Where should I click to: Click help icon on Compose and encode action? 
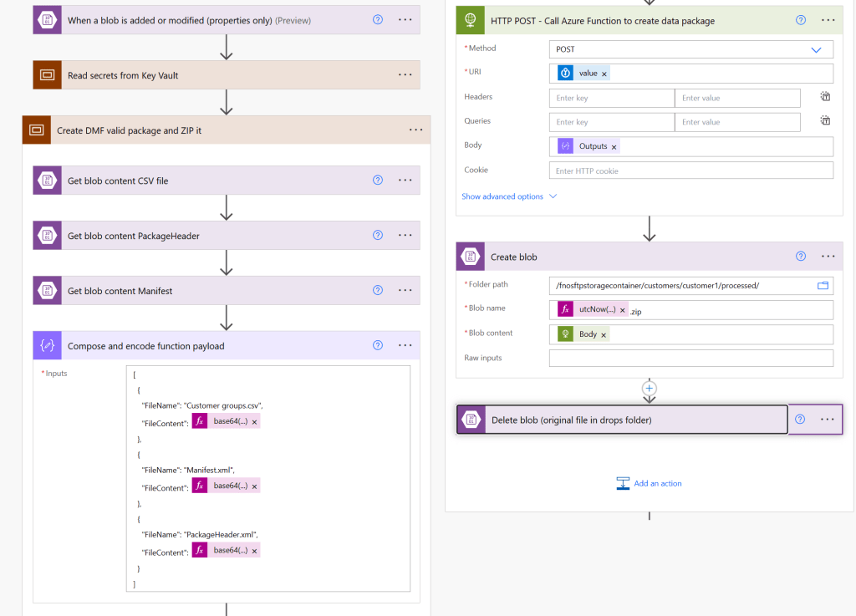coord(377,346)
